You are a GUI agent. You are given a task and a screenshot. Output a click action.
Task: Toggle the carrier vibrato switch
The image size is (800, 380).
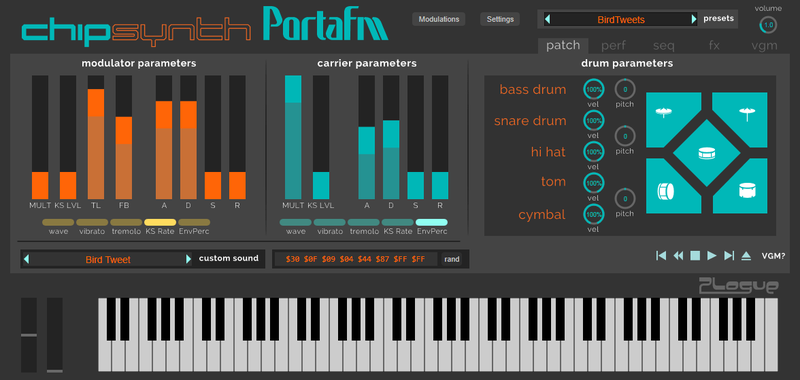click(x=330, y=222)
